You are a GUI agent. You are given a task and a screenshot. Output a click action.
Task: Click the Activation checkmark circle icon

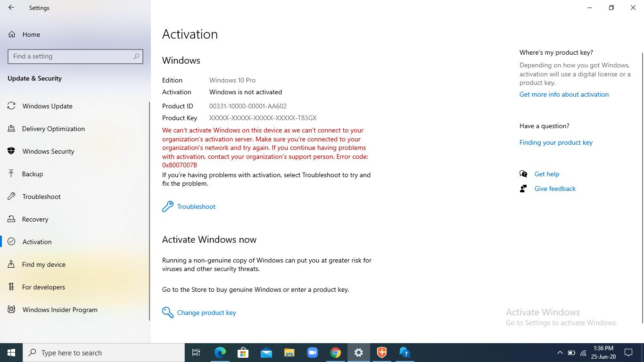[x=11, y=242]
